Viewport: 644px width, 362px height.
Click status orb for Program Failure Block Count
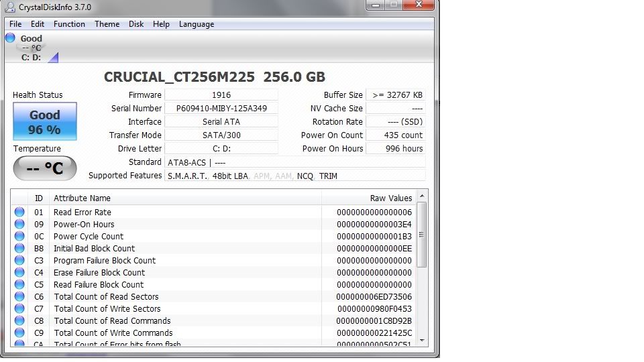pos(19,260)
